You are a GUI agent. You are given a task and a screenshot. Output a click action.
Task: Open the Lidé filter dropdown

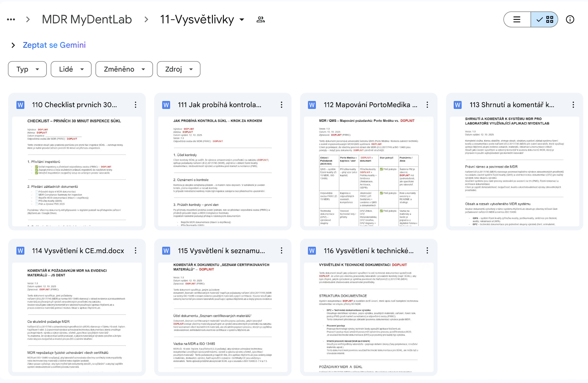click(x=71, y=69)
